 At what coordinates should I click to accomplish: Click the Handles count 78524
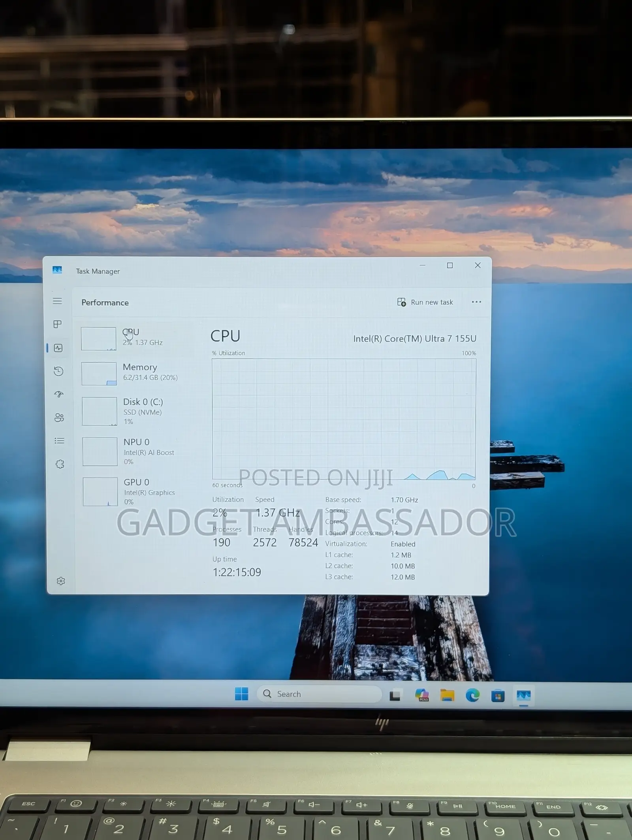(x=303, y=543)
